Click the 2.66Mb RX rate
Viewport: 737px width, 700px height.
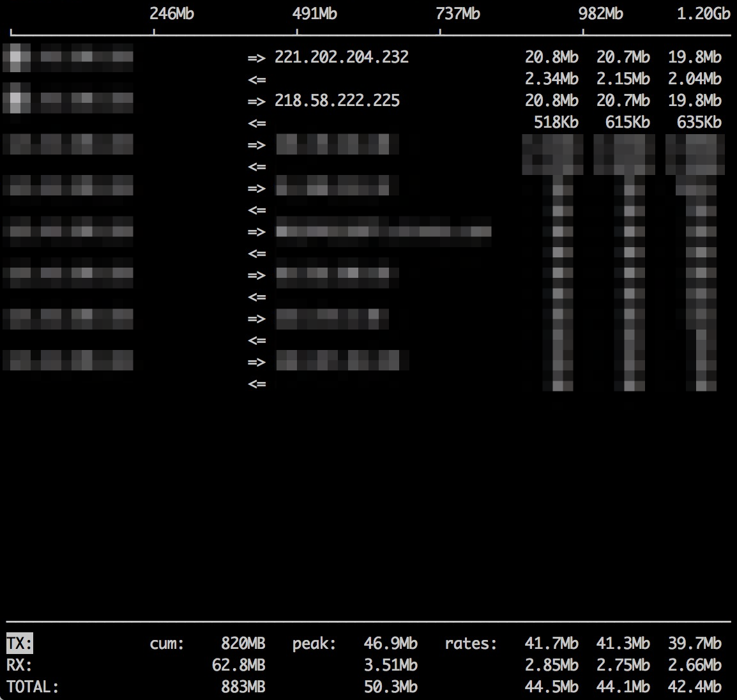tap(695, 666)
